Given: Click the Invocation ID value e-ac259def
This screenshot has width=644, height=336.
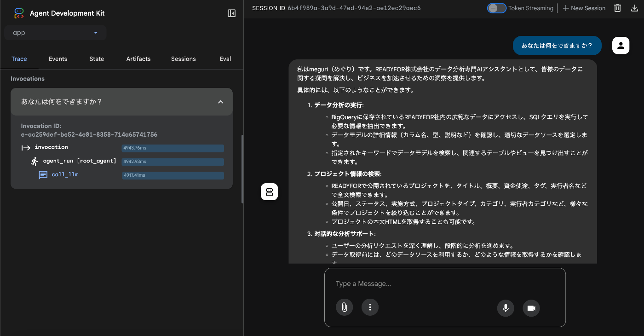Looking at the screenshot, I should (89, 135).
